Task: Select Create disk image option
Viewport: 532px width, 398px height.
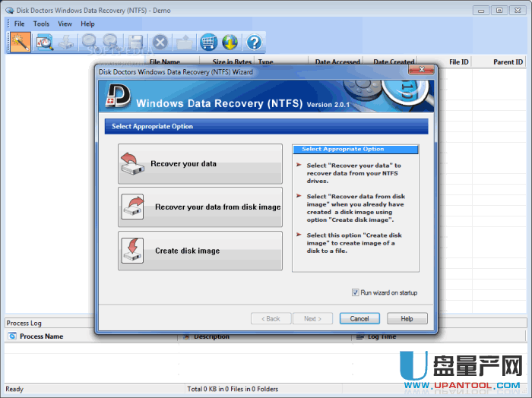Action: point(200,251)
